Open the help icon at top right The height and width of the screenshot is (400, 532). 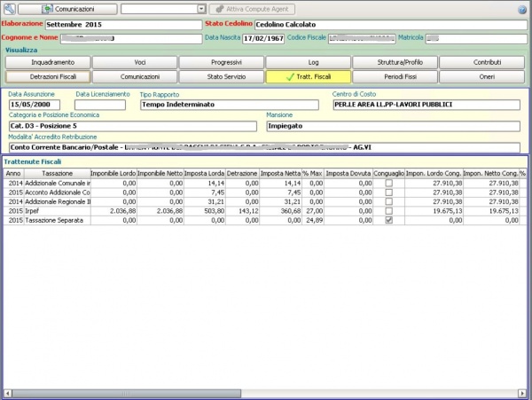[522, 9]
